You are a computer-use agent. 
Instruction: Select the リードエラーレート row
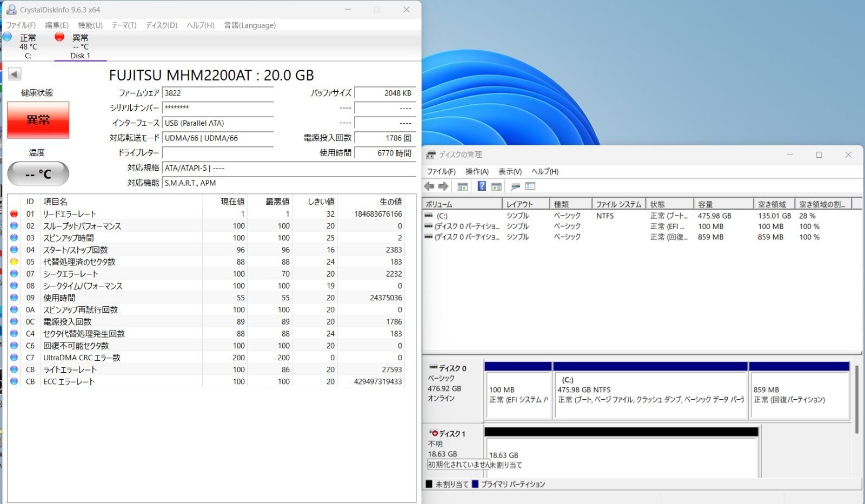click(206, 214)
